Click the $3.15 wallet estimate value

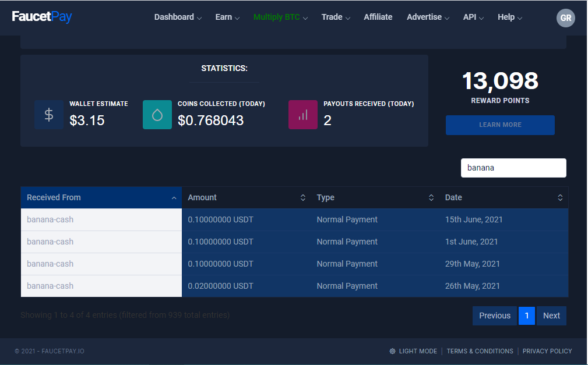point(87,121)
